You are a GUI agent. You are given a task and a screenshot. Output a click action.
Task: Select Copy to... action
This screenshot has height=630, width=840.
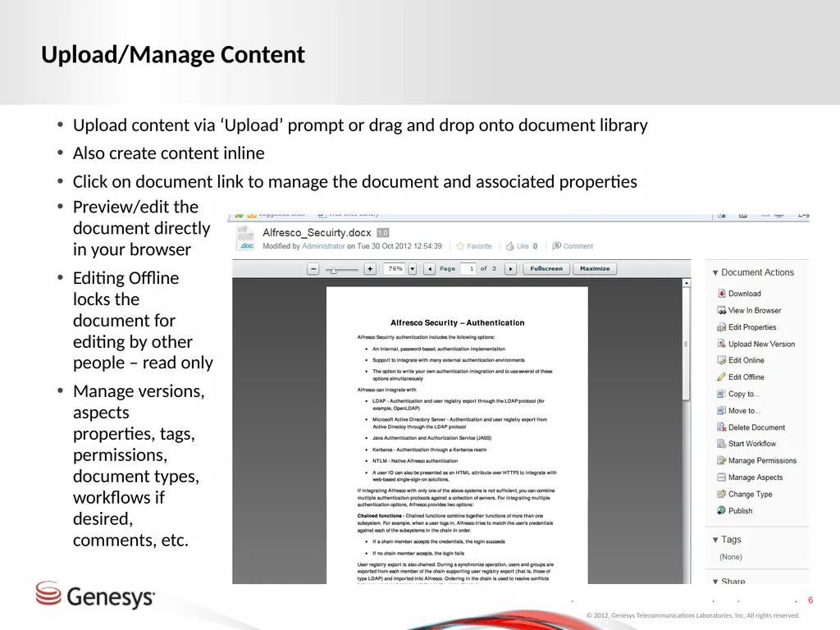(x=743, y=394)
